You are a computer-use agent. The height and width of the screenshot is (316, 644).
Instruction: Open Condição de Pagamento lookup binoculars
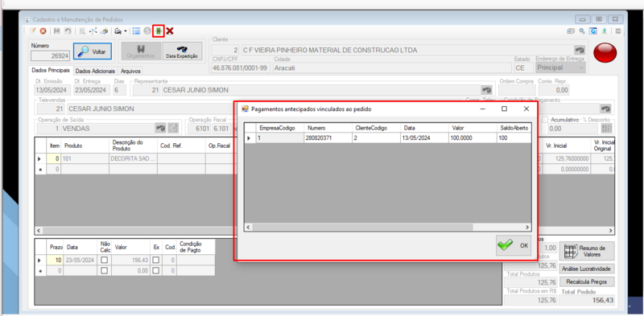coord(605,109)
